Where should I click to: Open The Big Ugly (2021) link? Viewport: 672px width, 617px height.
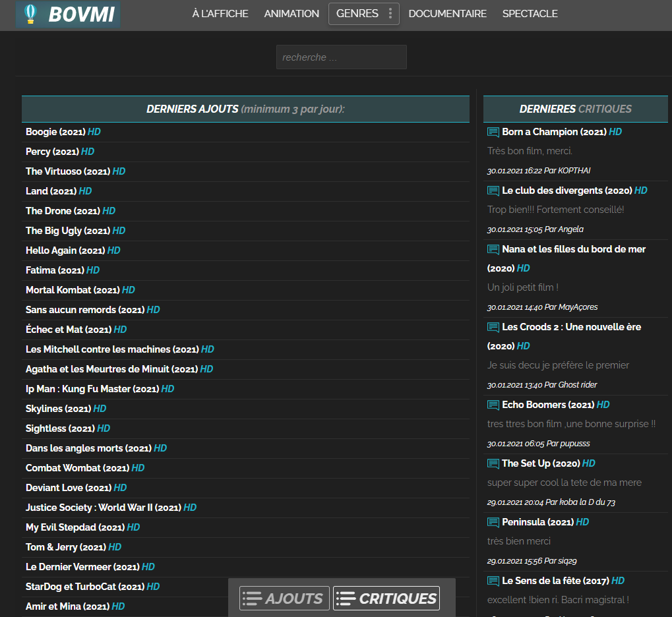[x=75, y=231]
